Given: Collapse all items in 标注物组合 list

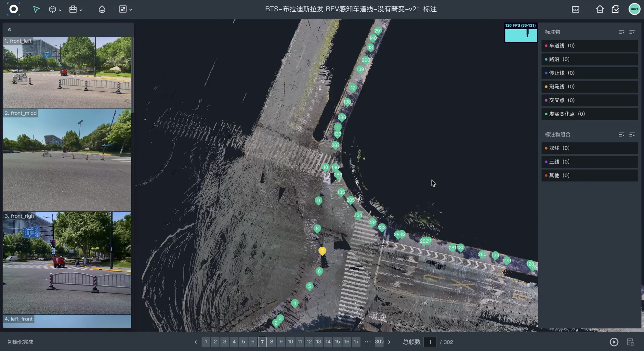Looking at the screenshot, I should tap(632, 135).
